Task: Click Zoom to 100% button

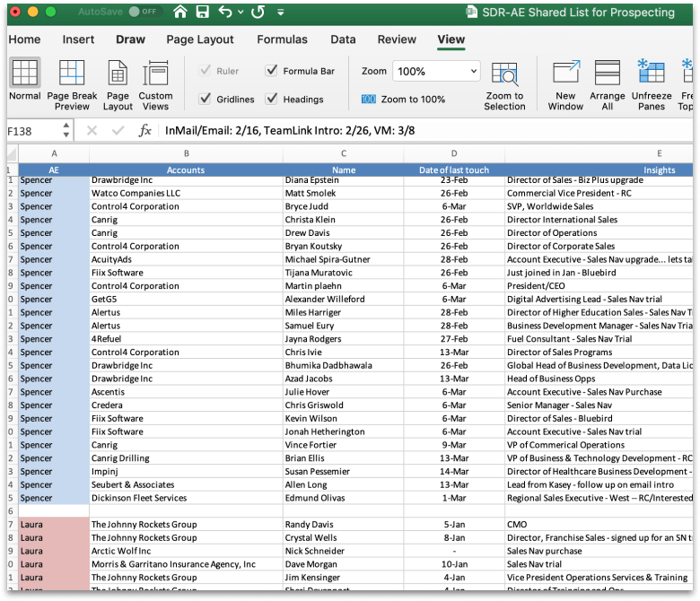Action: (x=403, y=99)
